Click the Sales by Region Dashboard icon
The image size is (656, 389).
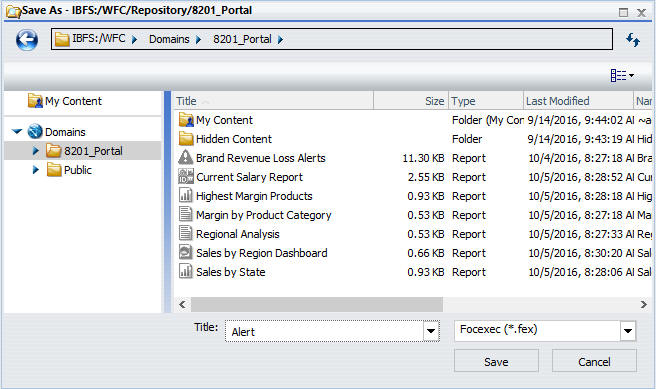(186, 253)
